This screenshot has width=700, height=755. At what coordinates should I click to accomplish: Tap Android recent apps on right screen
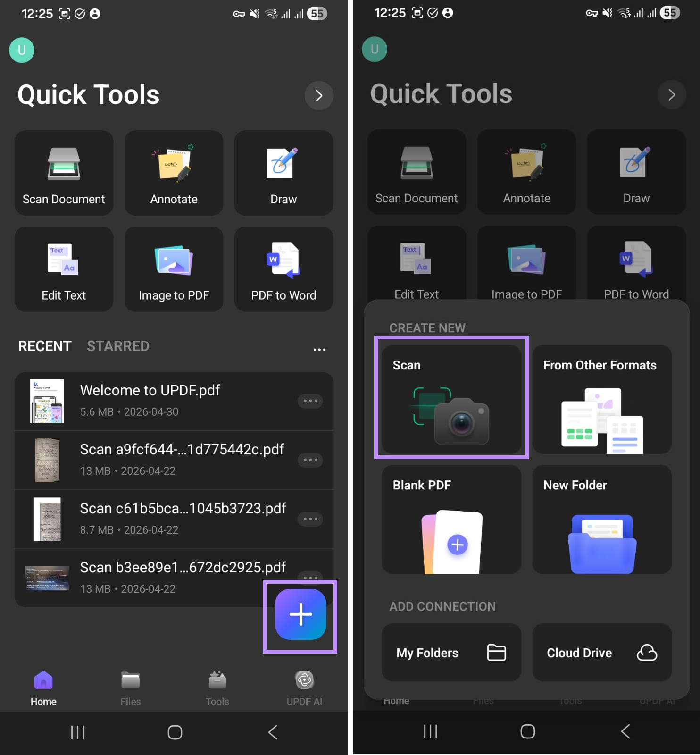point(431,731)
